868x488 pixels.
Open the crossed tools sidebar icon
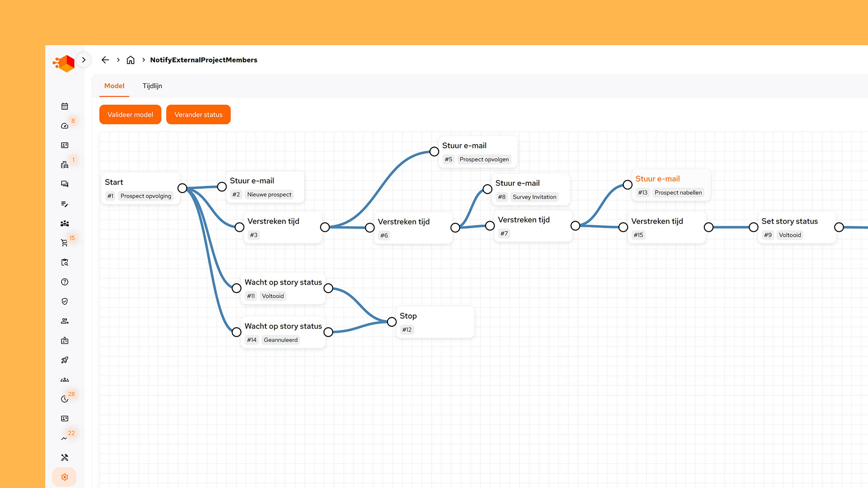tap(65, 458)
